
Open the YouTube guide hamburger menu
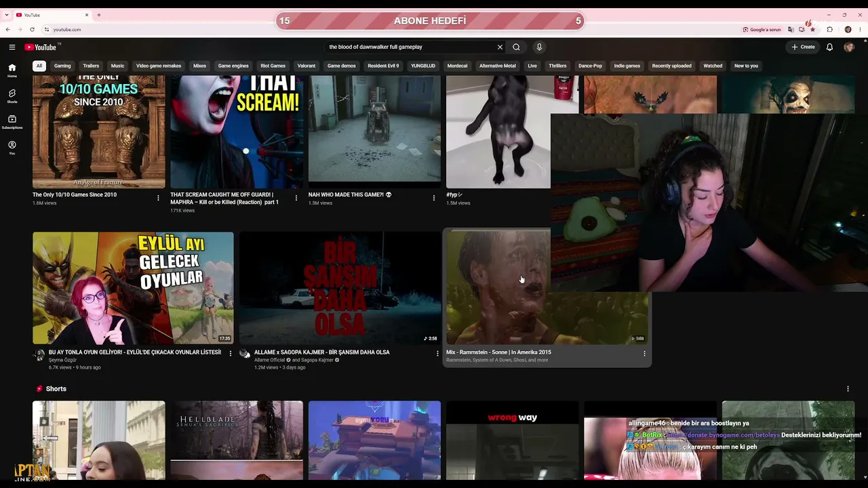(12, 47)
